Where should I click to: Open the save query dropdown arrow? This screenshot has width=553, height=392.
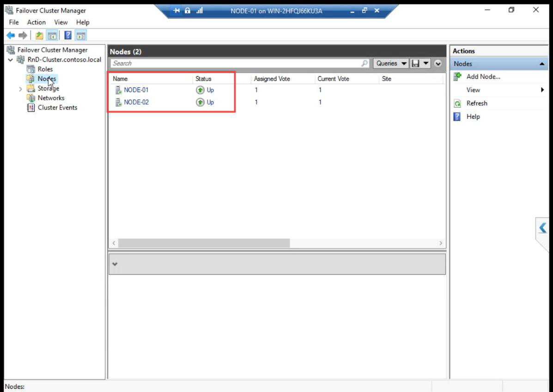click(426, 63)
